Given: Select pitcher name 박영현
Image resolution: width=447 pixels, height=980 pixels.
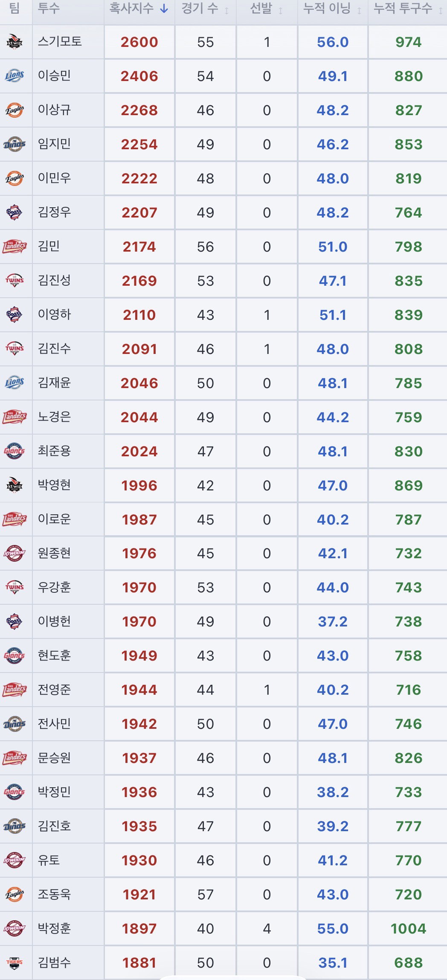Looking at the screenshot, I should pyautogui.click(x=54, y=485).
